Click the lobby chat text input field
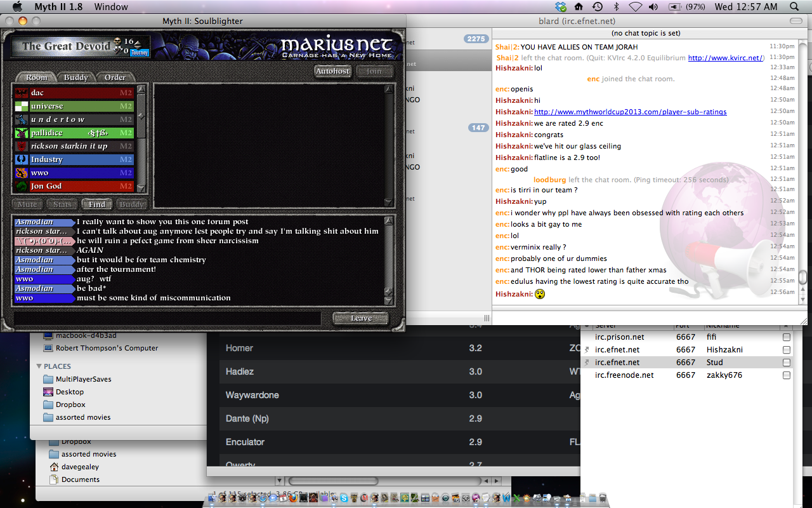Image resolution: width=812 pixels, height=508 pixels. 167,318
